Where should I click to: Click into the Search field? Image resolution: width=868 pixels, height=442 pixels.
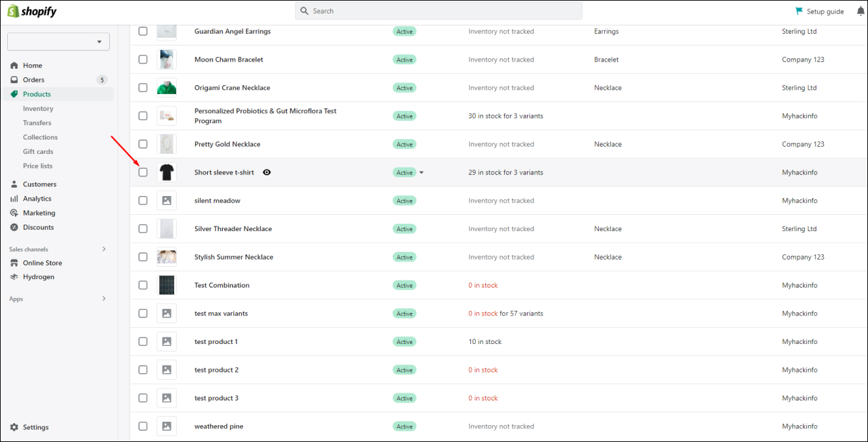point(439,11)
